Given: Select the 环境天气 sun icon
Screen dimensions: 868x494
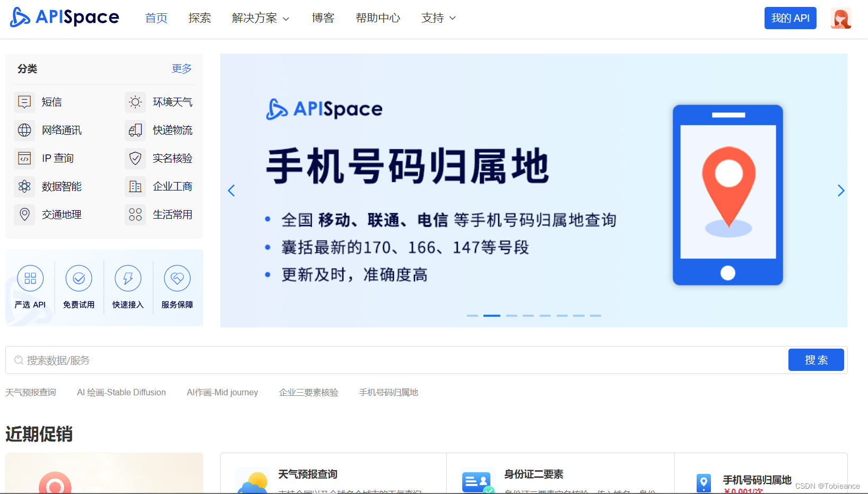Looking at the screenshot, I should tap(135, 102).
